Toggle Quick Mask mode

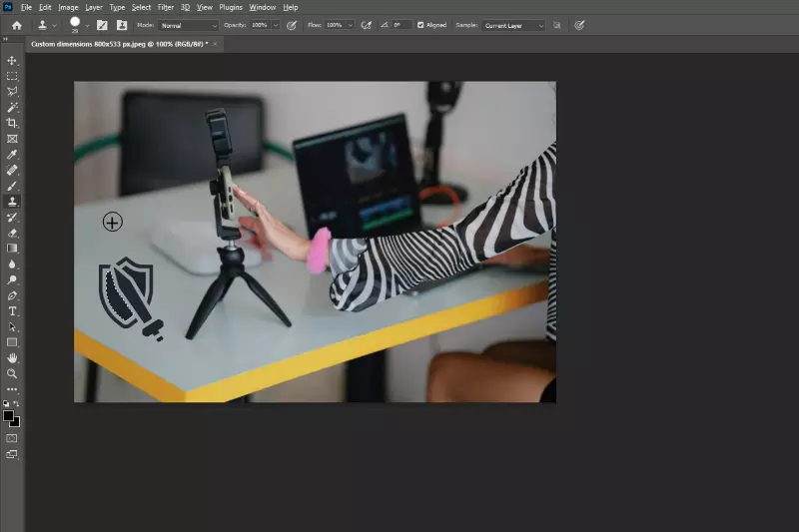point(12,438)
